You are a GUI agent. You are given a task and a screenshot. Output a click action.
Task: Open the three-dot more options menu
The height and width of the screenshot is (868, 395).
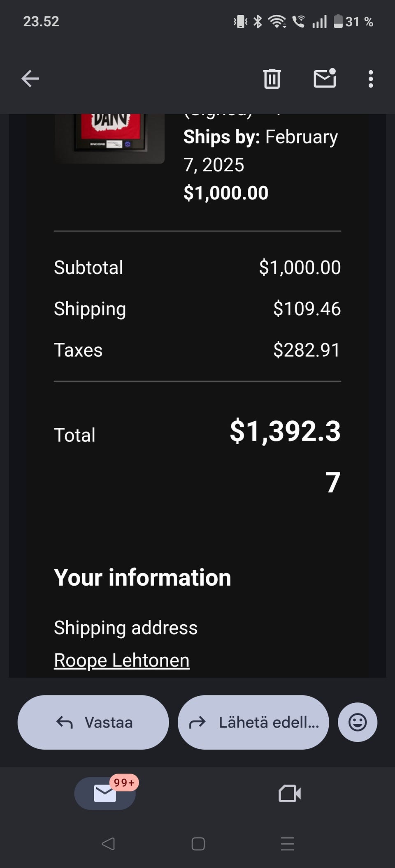[371, 78]
